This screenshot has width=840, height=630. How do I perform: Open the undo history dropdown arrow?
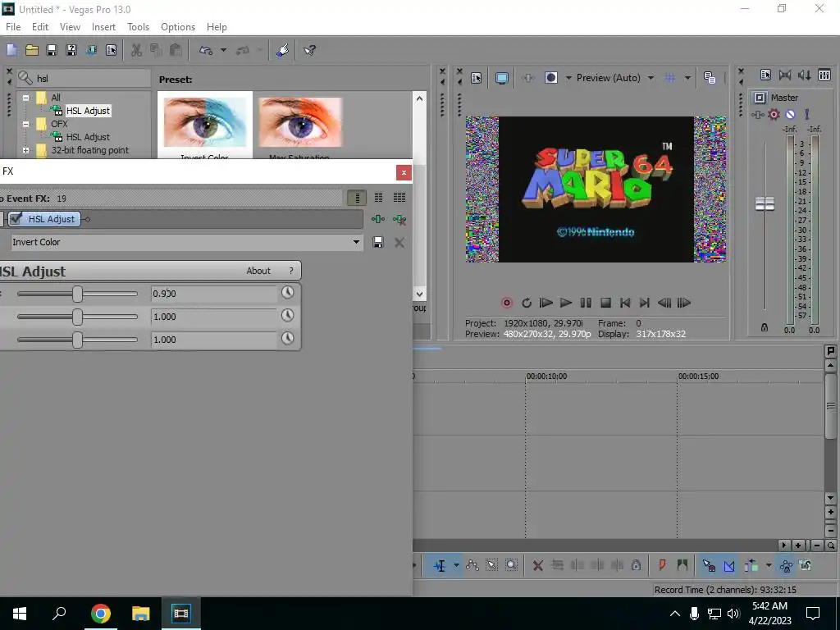223,50
